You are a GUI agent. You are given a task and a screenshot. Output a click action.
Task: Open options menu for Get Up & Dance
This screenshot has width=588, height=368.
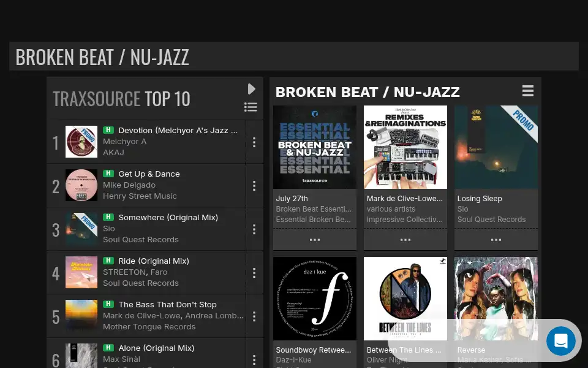point(254,185)
